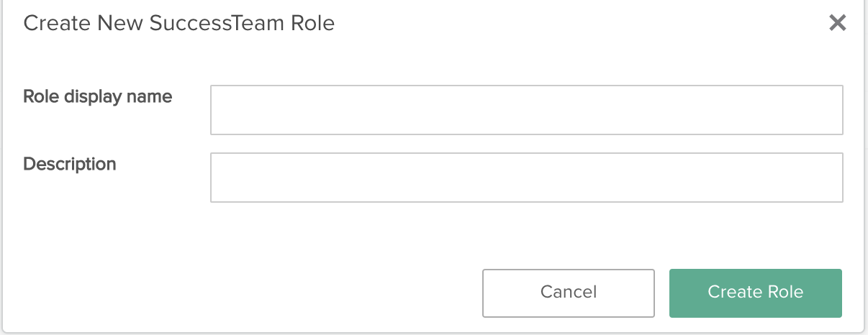The image size is (868, 335).
Task: Choose the white outlined Cancel button
Action: click(569, 293)
